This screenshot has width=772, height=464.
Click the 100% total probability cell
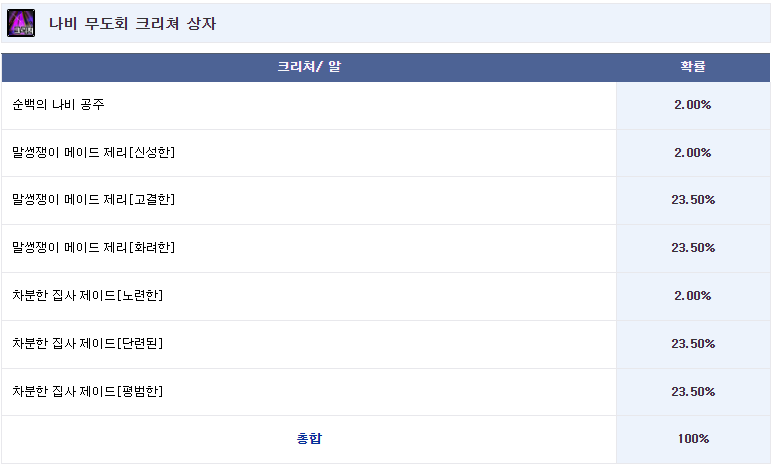pyautogui.click(x=692, y=438)
